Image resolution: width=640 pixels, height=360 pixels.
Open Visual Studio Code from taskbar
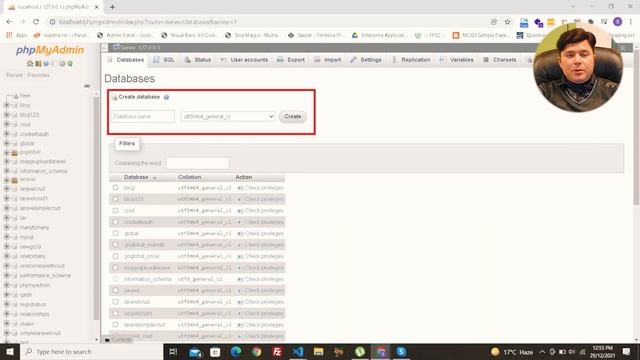click(x=298, y=352)
